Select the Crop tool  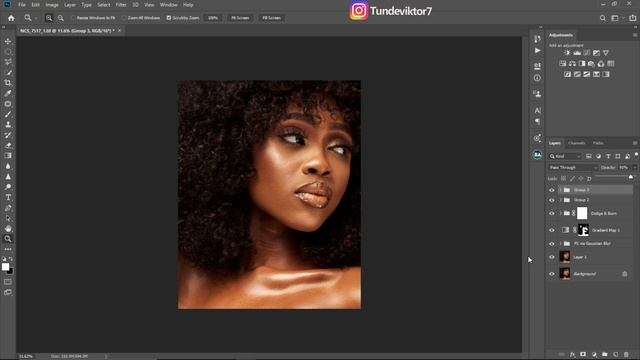pos(8,83)
